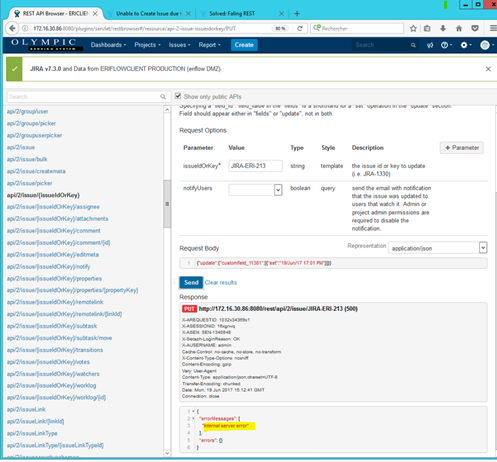Open the user profile avatar menu
Image resolution: width=497 pixels, height=462 pixels.
486,45
